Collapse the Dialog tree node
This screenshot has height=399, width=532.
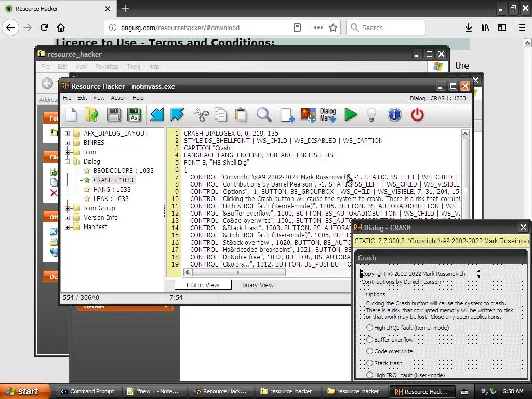(x=67, y=162)
